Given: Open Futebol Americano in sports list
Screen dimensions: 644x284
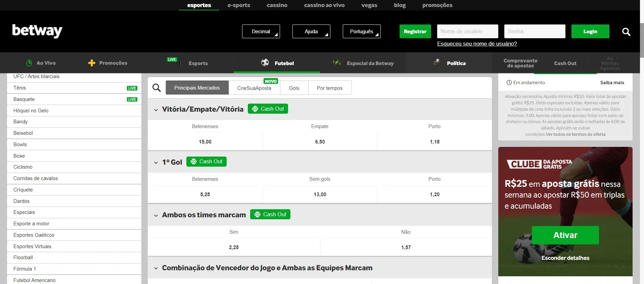Looking at the screenshot, I should click(74, 280).
